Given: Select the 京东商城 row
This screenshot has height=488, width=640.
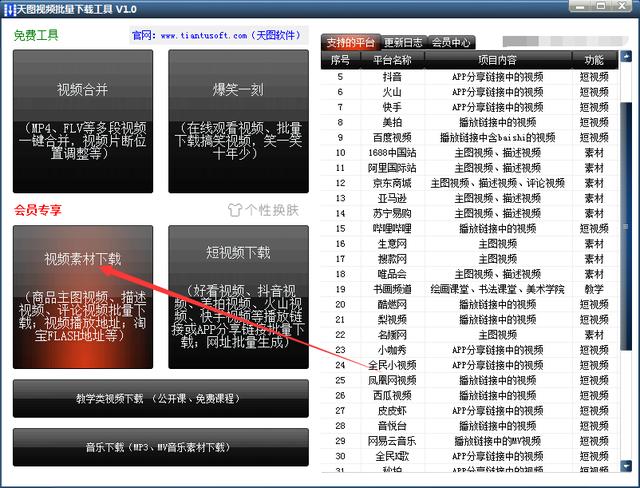Looking at the screenshot, I should tap(470, 183).
